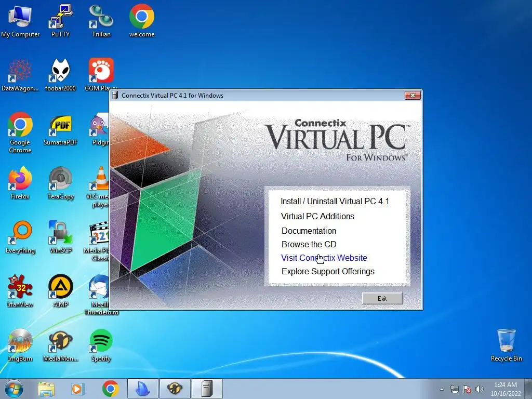Click the Exit button
Screen dimensions: 532x399
point(382,299)
